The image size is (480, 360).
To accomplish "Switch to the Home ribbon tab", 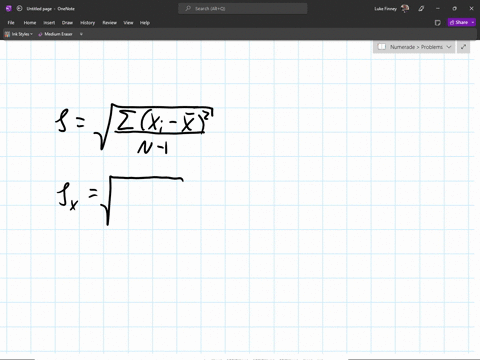I will tap(30, 23).
